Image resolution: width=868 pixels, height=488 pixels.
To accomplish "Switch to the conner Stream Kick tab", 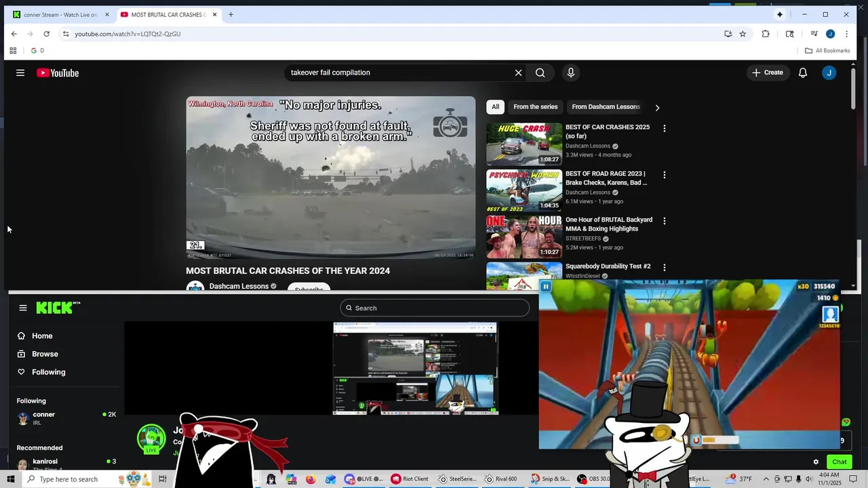I will [x=60, y=14].
